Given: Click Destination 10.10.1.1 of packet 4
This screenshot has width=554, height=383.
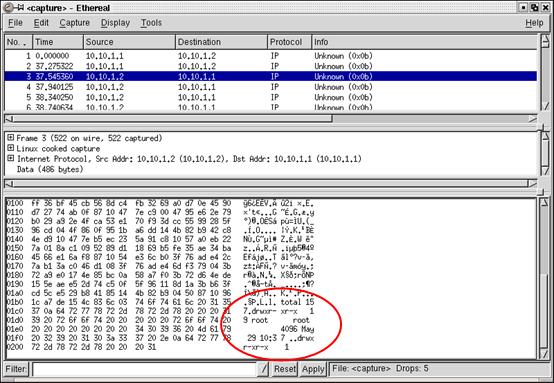Looking at the screenshot, I should [196, 87].
